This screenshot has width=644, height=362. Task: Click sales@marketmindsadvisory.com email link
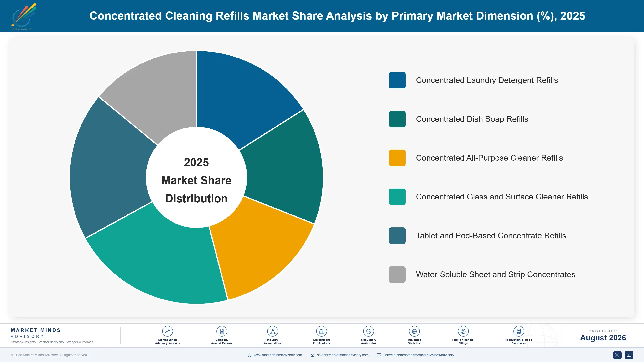click(x=343, y=355)
